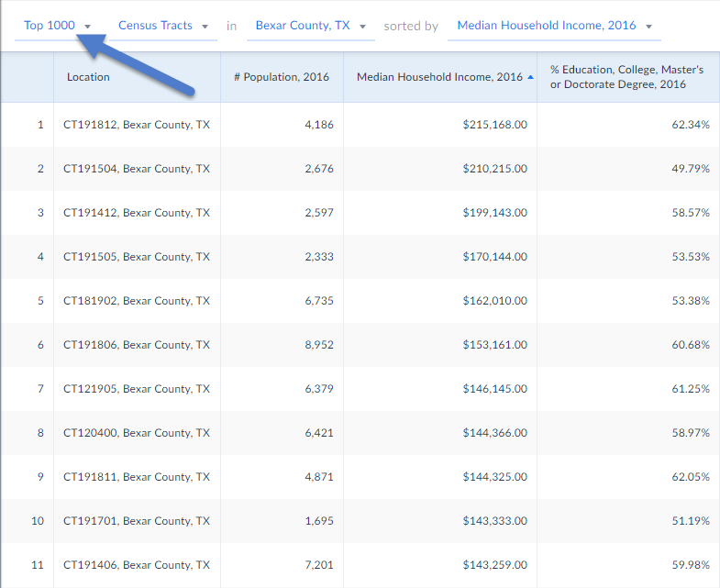
Task: Click income value $210,215.00
Action: (x=495, y=169)
